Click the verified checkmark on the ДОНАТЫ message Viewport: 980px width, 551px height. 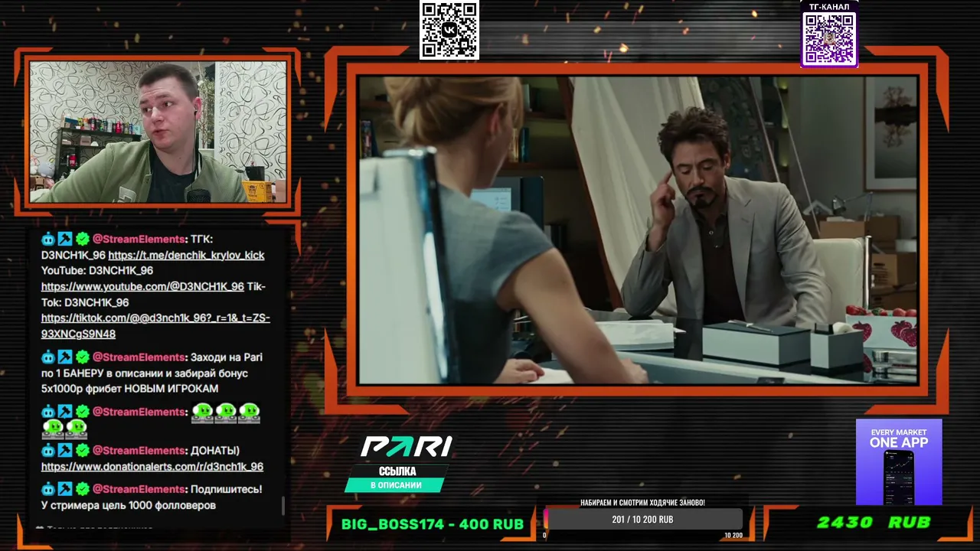coord(83,450)
